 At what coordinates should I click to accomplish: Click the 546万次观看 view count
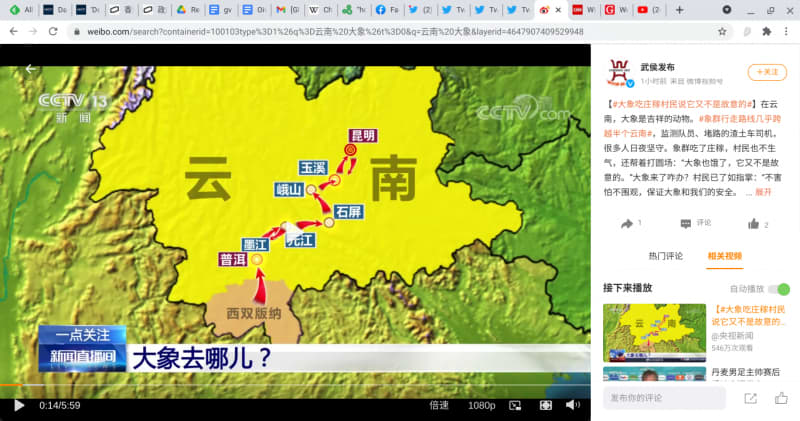[732, 348]
